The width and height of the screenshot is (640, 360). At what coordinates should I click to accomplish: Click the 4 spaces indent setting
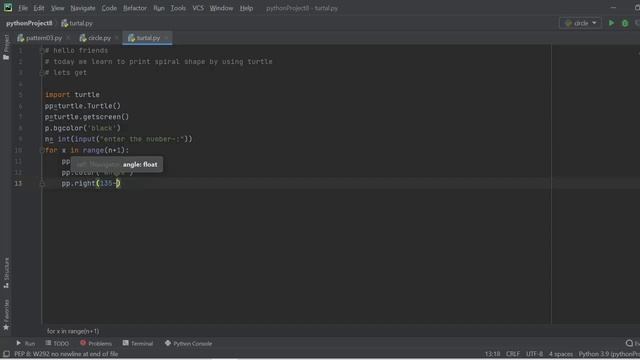click(561, 354)
